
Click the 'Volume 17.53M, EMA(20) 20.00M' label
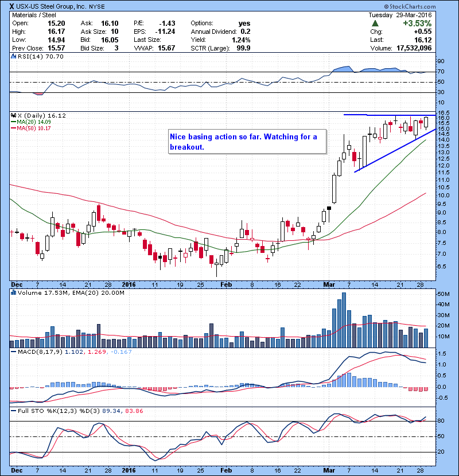71,293
